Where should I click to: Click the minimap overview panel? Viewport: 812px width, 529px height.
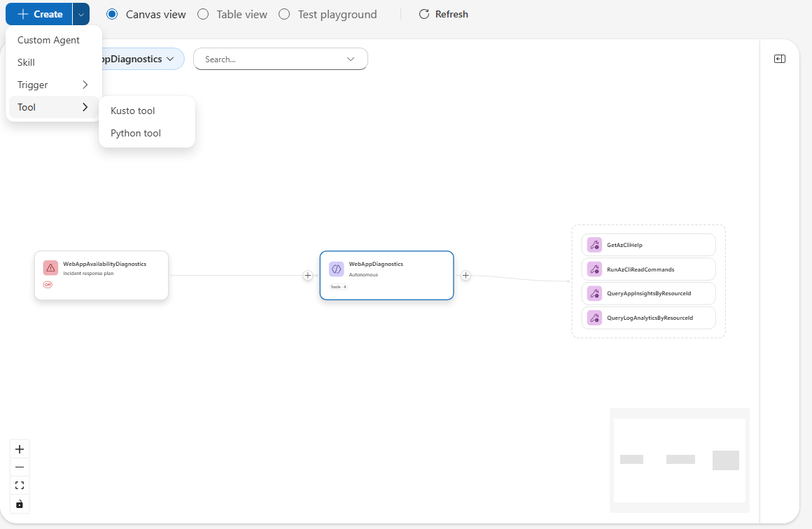click(x=680, y=460)
